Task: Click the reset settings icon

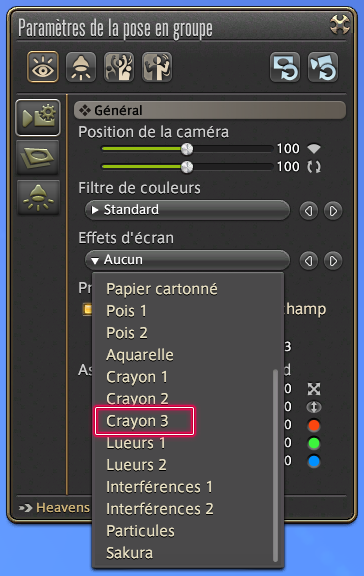Action: 285,67
